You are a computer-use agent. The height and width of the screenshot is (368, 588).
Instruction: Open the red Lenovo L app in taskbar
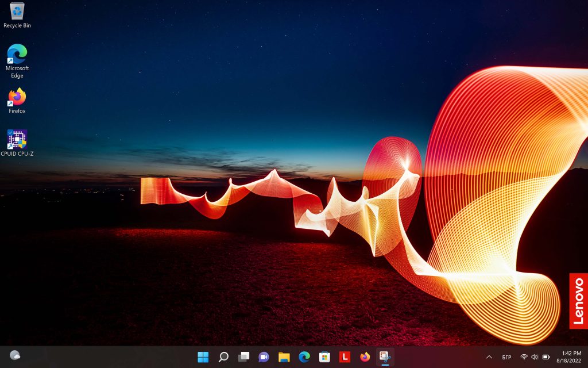tap(345, 357)
